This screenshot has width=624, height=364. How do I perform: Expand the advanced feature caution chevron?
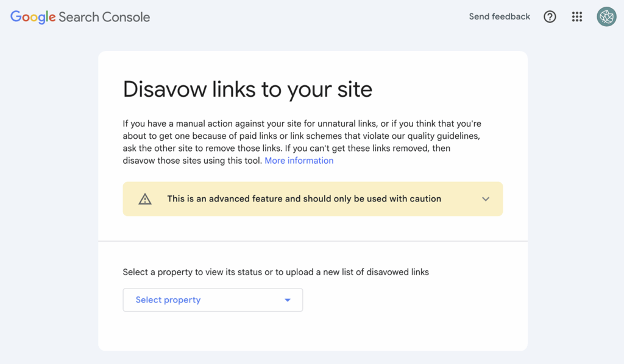point(486,199)
